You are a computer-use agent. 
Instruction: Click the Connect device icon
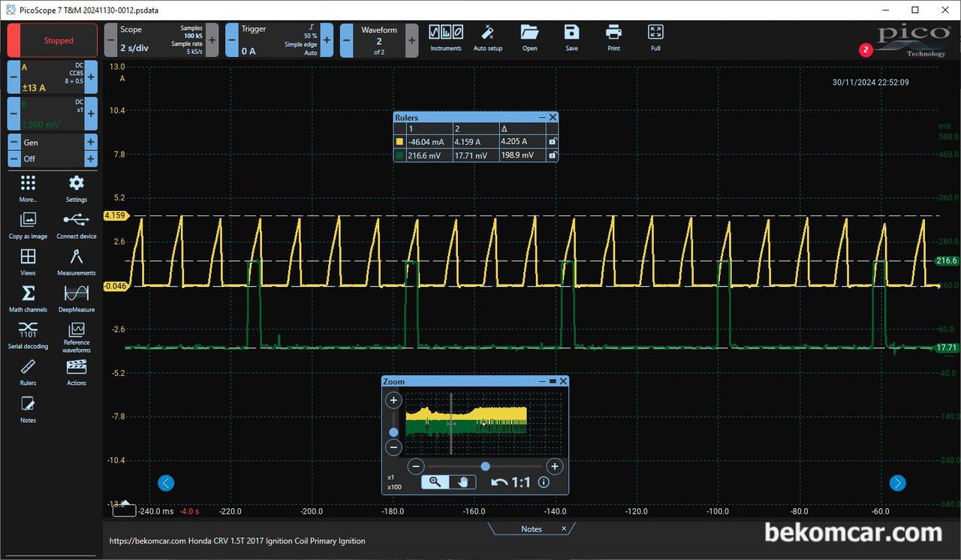click(77, 225)
